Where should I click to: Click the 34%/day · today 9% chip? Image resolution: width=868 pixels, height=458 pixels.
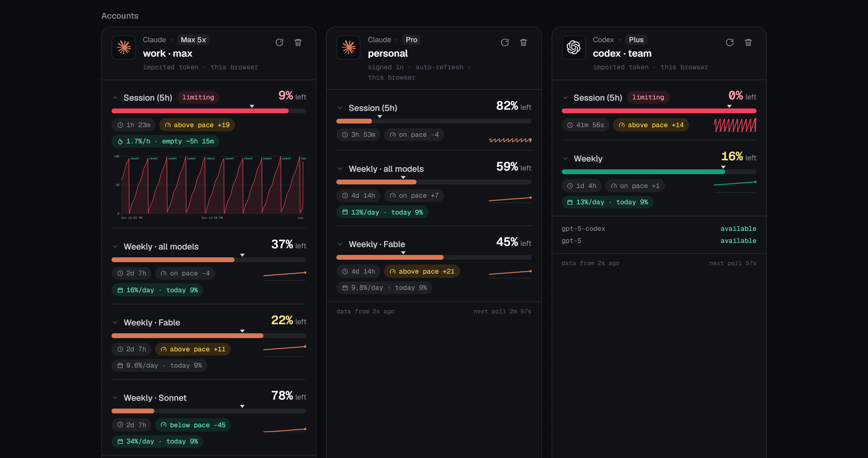coord(157,441)
